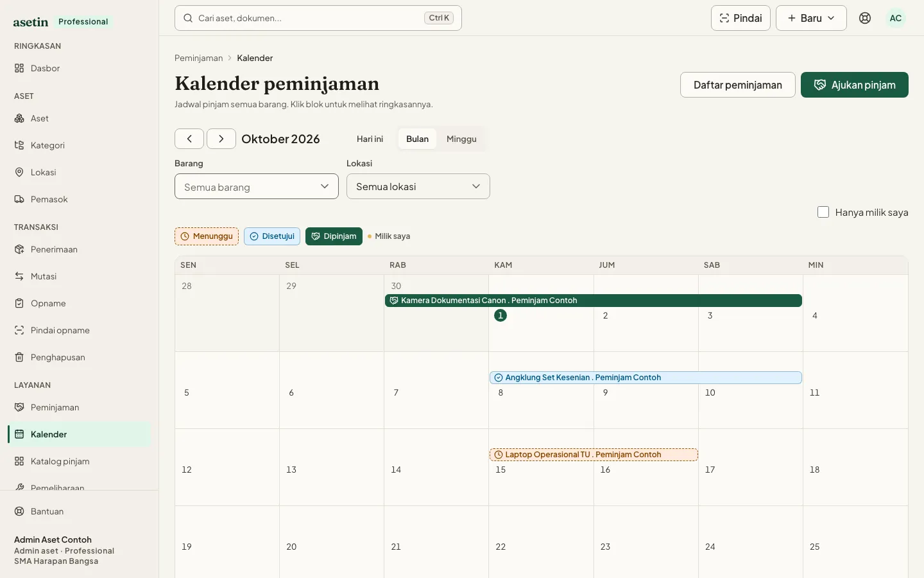Open Katalog pinjam grid icon
The width and height of the screenshot is (924, 578).
tap(19, 461)
